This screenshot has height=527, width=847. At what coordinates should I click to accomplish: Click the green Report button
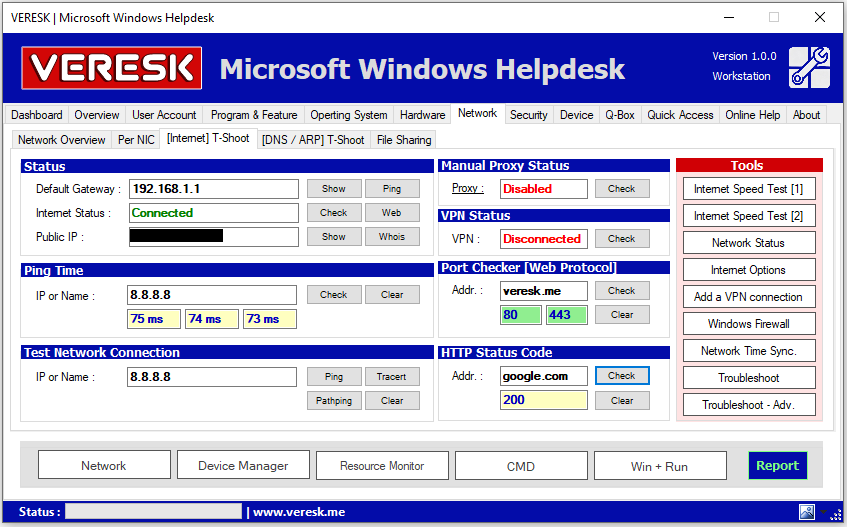[x=777, y=466]
